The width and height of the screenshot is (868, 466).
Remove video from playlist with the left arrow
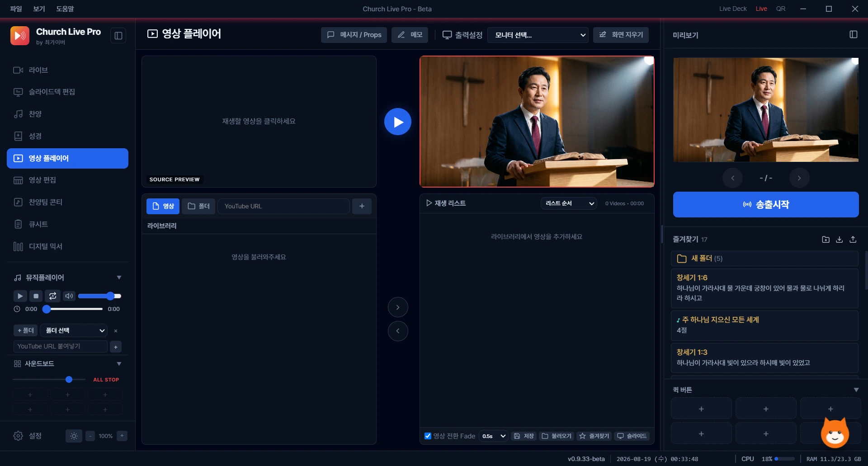[x=398, y=331]
